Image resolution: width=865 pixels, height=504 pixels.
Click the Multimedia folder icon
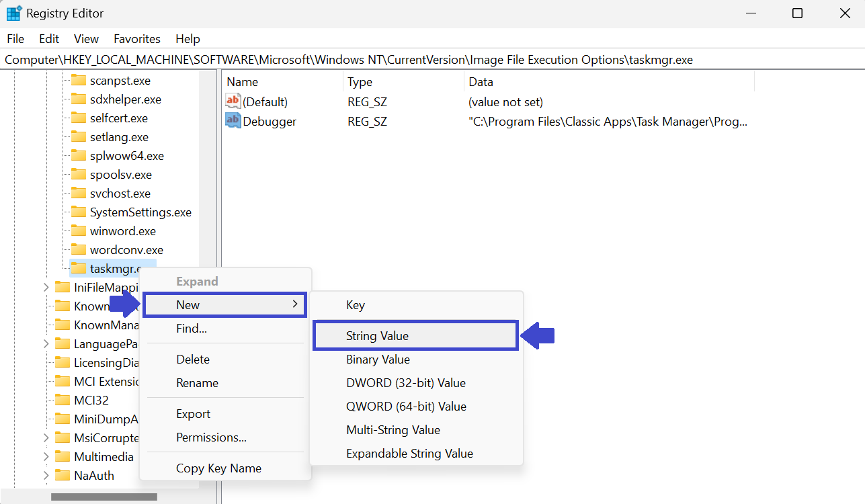[64, 456]
